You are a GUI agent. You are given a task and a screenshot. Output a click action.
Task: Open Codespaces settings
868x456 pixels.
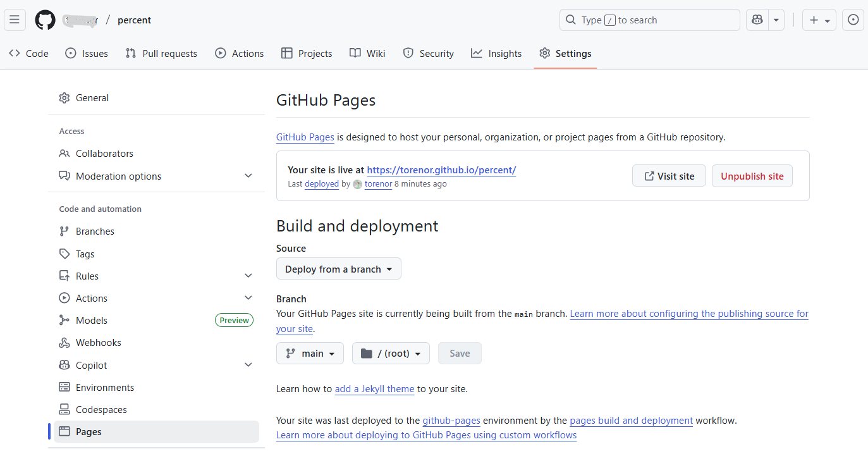(x=156, y=409)
